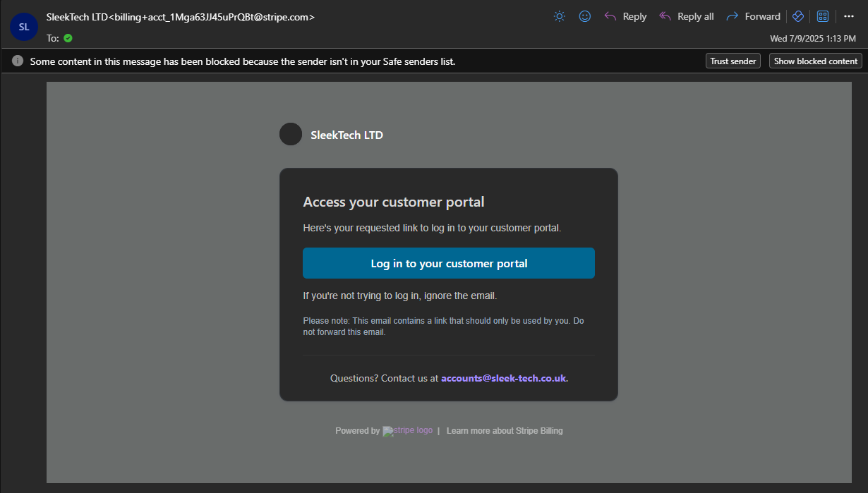Open the more actions ellipsis menu
Screen dimensions: 868x493
click(x=849, y=16)
